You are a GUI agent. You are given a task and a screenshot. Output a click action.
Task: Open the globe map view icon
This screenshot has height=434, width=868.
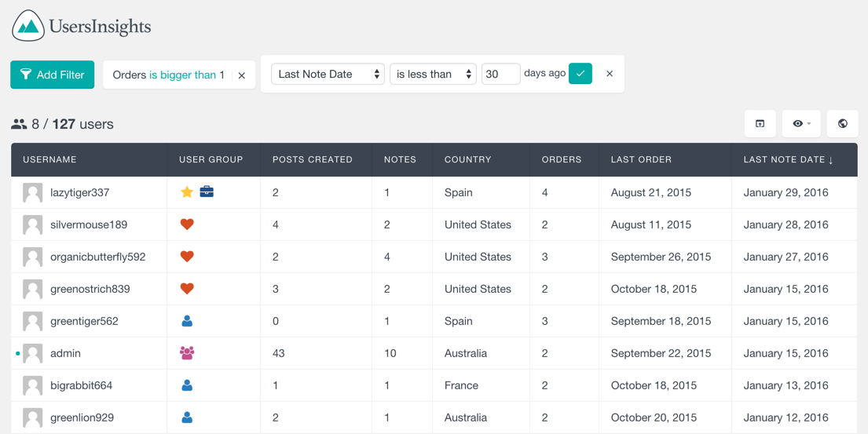coord(842,123)
